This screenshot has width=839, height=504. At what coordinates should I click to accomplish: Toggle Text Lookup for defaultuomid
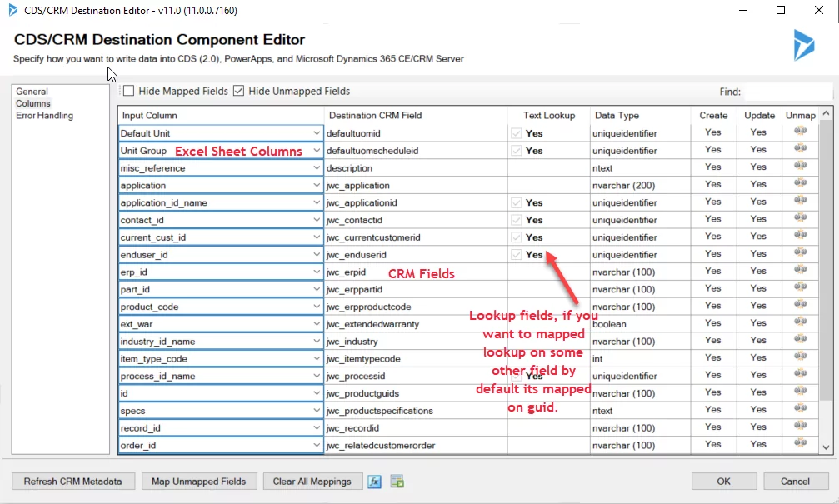point(516,133)
